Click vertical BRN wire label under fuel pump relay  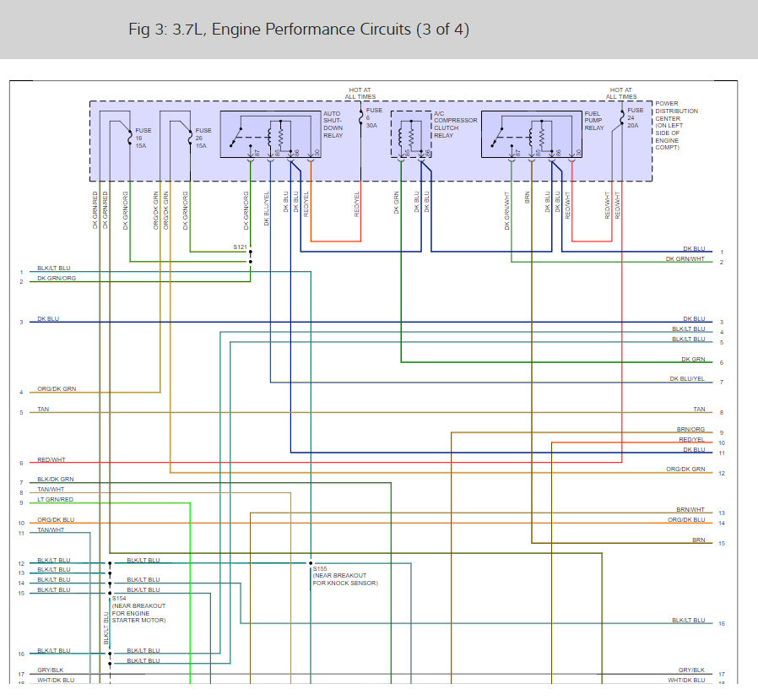528,198
